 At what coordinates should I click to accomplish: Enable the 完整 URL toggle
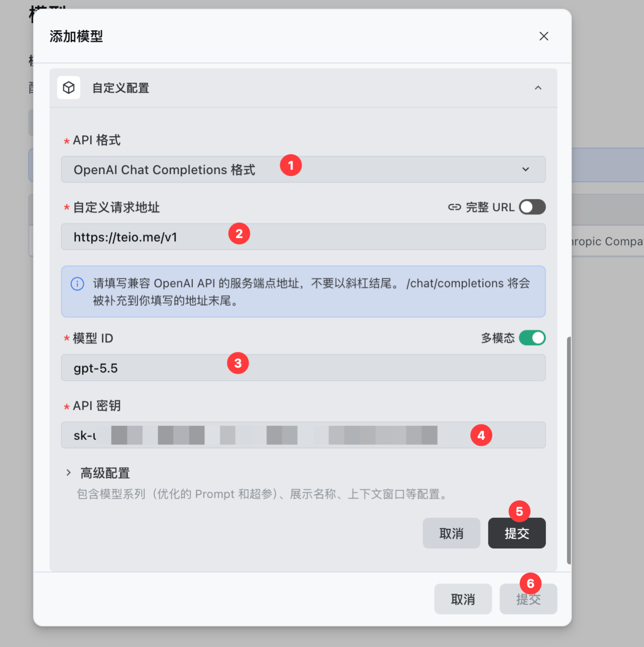coord(532,207)
